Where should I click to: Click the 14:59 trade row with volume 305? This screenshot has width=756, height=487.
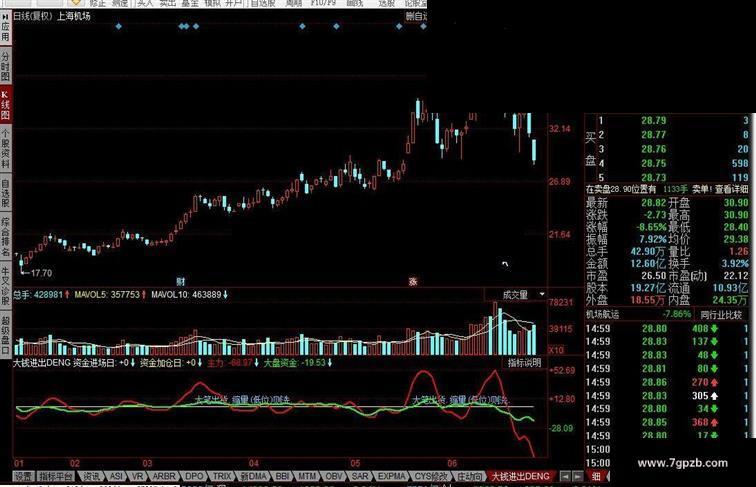coord(668,396)
